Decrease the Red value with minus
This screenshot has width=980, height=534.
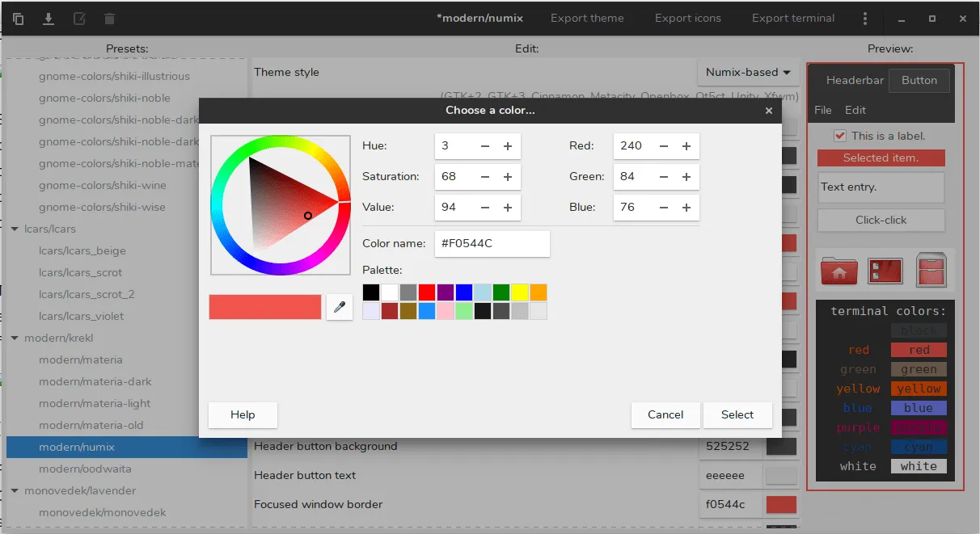(663, 146)
